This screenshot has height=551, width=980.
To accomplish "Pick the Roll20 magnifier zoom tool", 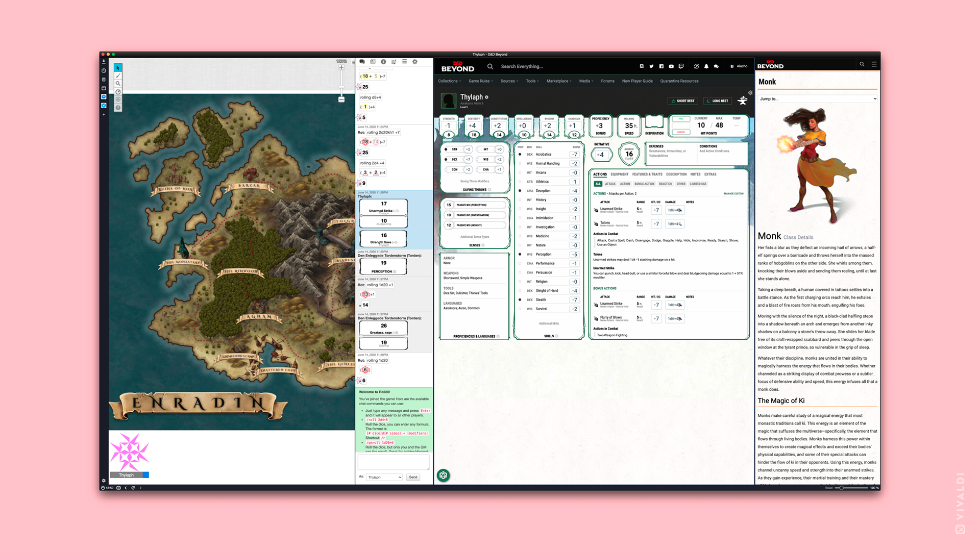I will 118,84.
